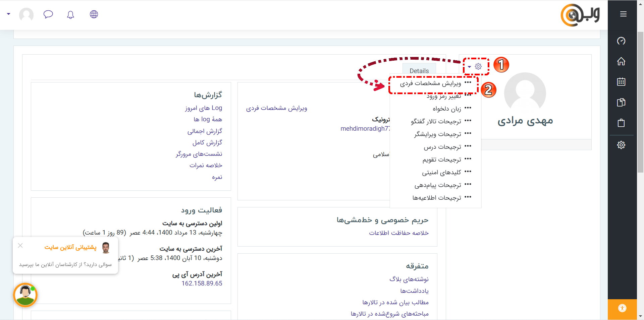
Task: Choose کلیدهای امنیتی menu entry
Action: pos(441,173)
